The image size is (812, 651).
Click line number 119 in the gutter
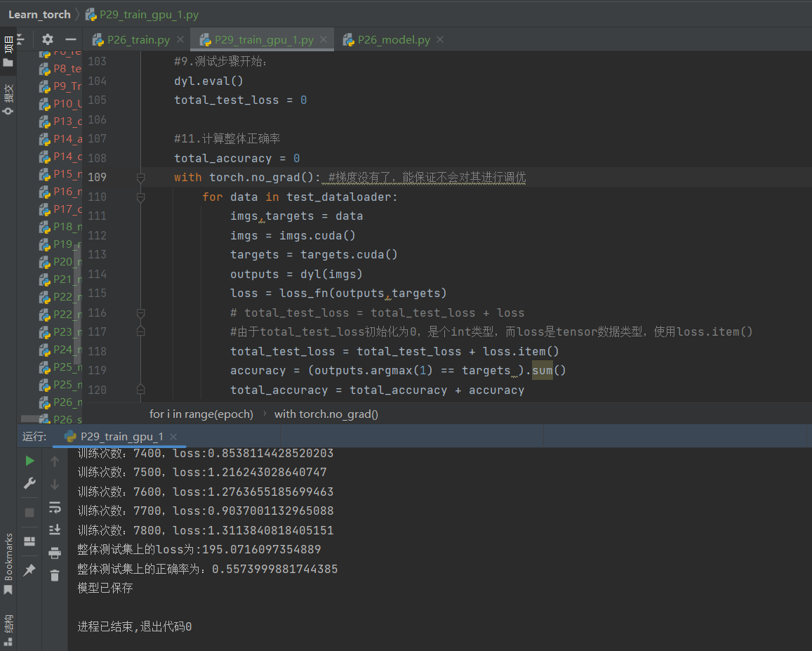[x=98, y=371]
